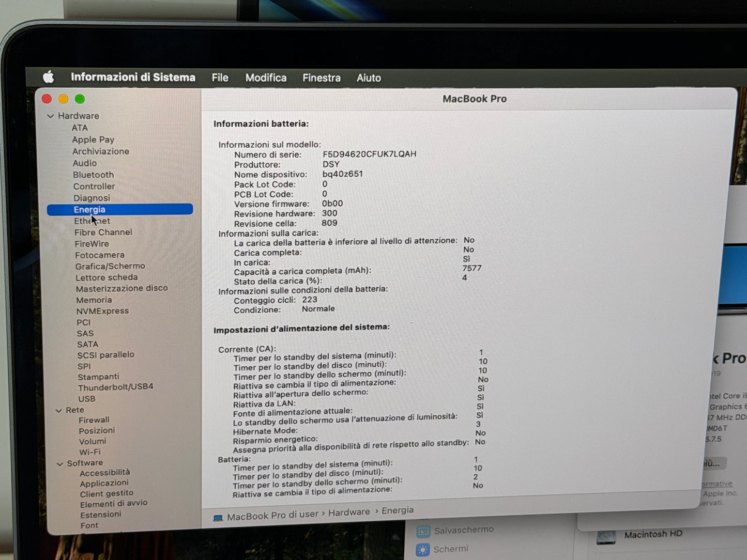Click the Salvaschermo icon in System Preferences
Screen dimensions: 747x560
coord(423,532)
